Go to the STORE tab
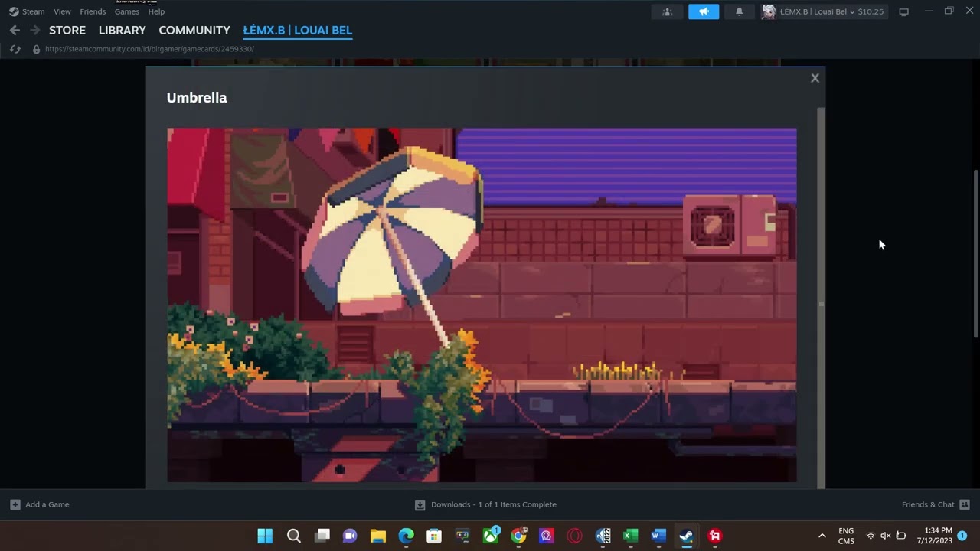 point(67,30)
